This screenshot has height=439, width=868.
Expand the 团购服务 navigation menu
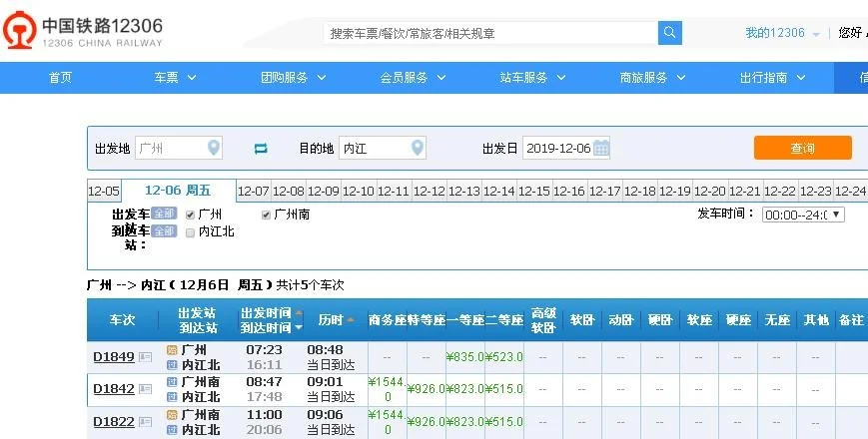click(294, 78)
